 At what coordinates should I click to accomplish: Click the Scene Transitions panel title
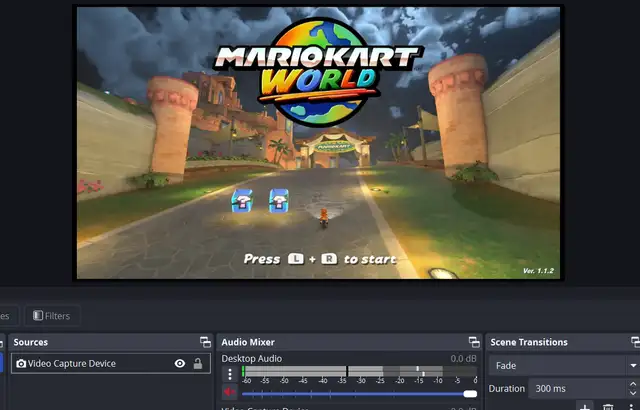[x=529, y=342]
